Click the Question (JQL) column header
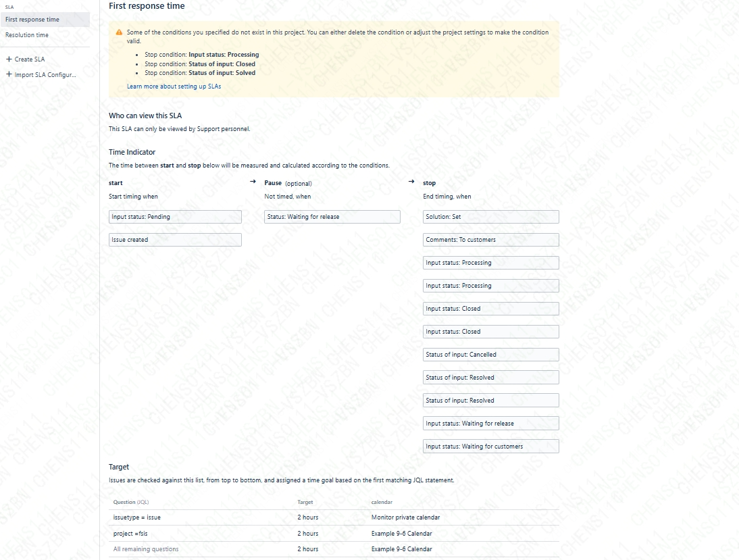Screen dimensions: 739x560 tap(131, 502)
